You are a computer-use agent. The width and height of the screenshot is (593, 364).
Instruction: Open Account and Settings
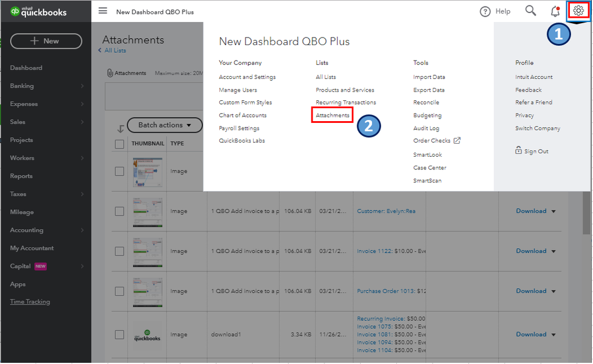(x=247, y=77)
